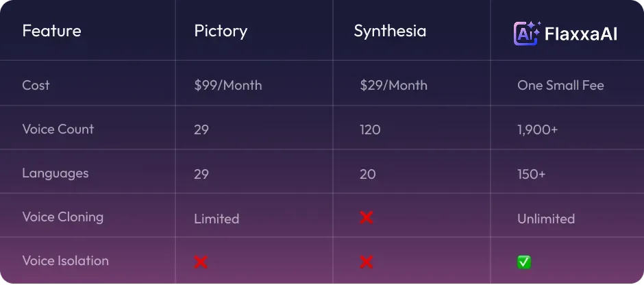Click the Voice Count row label
The height and width of the screenshot is (285, 644).
58,129
